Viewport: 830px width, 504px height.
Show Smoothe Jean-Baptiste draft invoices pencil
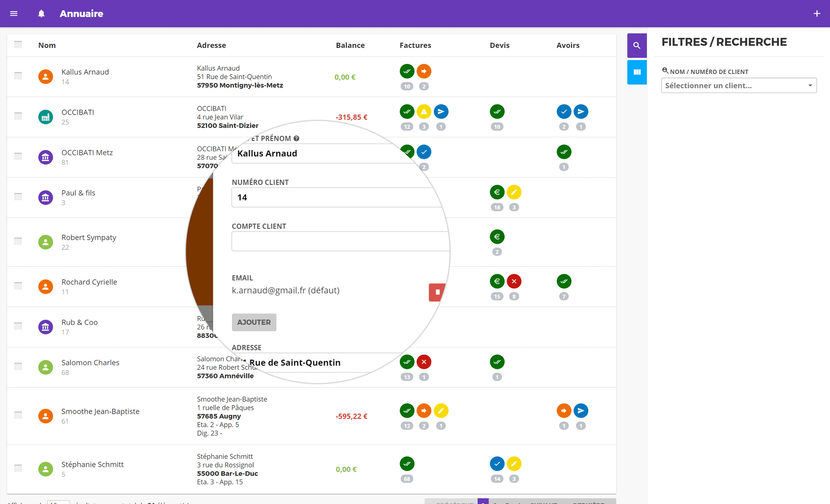(x=441, y=411)
